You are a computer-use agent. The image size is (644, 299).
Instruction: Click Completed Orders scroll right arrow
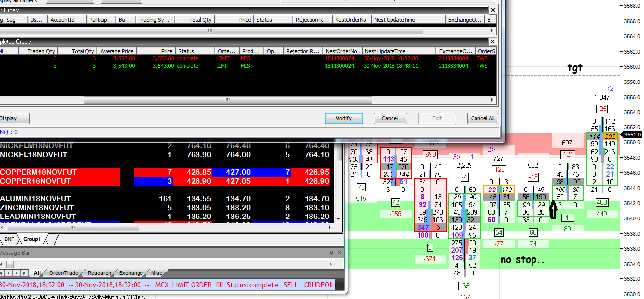[493, 100]
